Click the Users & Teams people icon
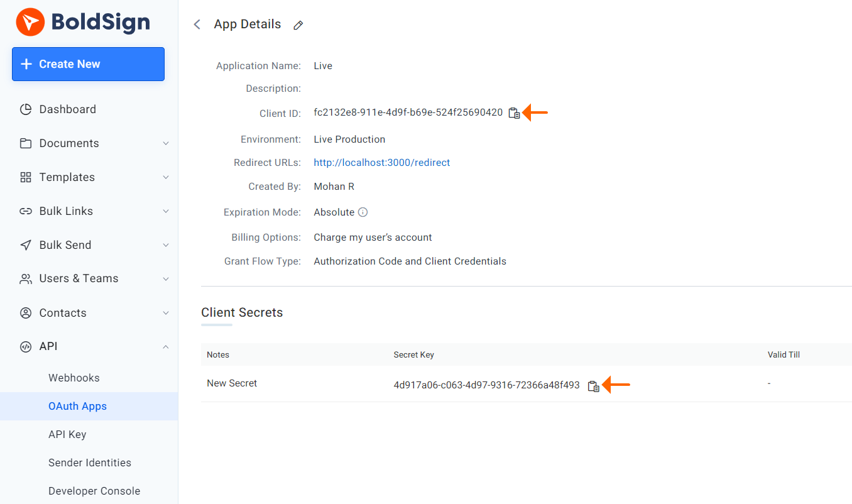852x504 pixels. point(26,278)
